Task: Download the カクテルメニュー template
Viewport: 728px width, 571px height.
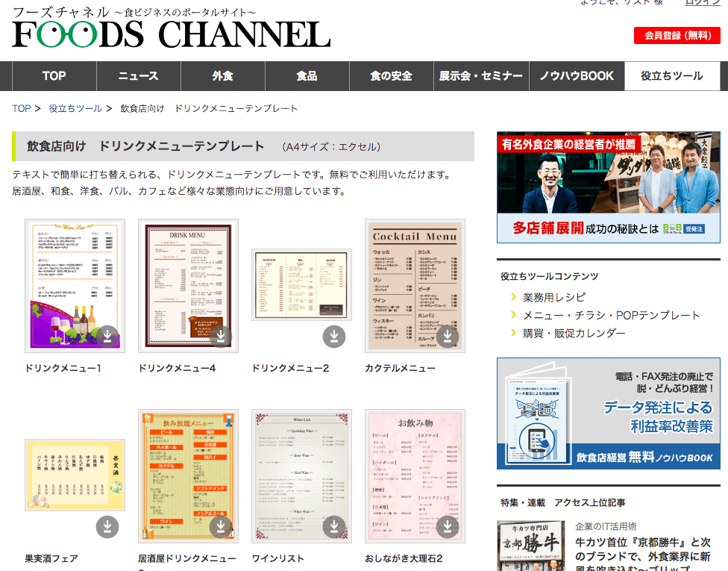Action: 448,337
